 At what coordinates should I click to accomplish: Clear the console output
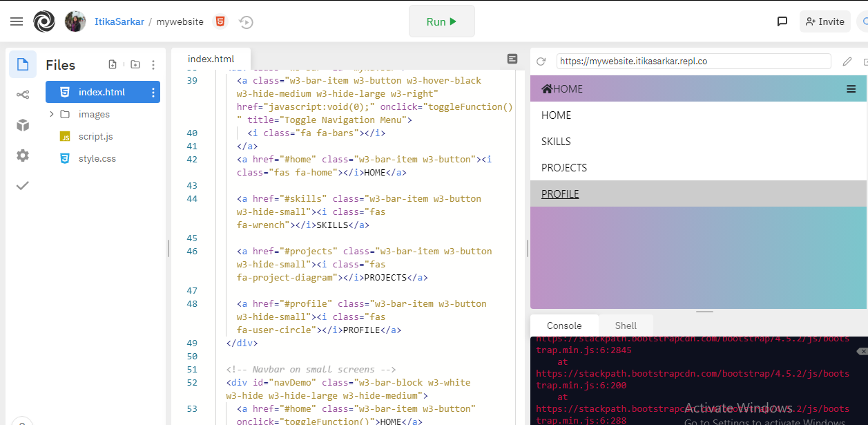[x=861, y=352]
